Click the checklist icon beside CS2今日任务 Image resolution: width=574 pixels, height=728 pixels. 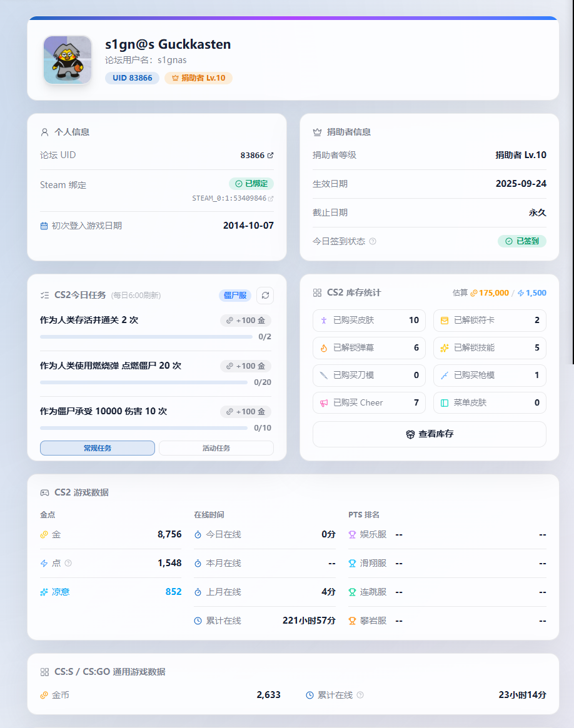(x=44, y=296)
